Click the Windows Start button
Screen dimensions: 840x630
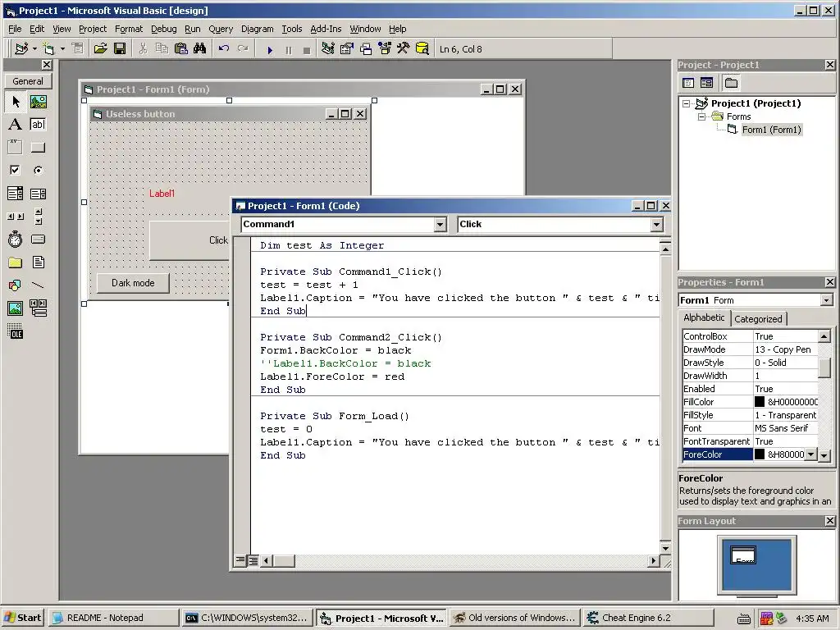tap(22, 618)
